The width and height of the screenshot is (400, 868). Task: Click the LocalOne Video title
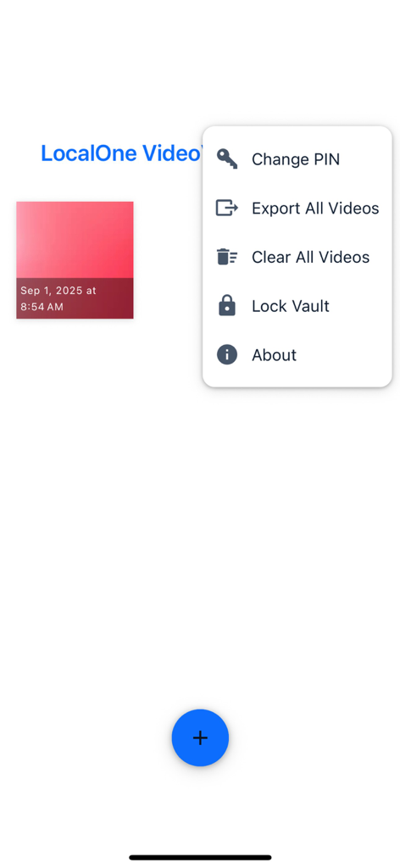[122, 153]
